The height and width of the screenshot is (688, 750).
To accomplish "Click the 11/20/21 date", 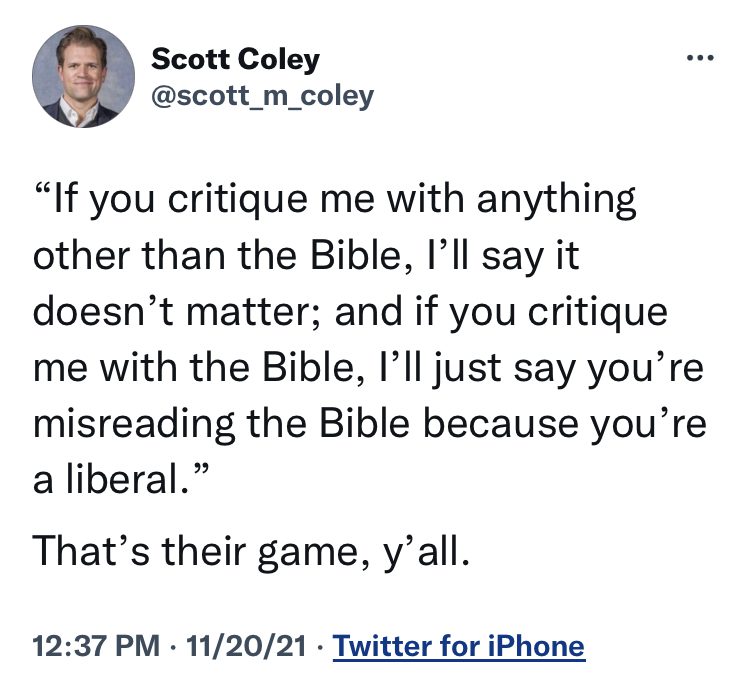I will click(246, 646).
